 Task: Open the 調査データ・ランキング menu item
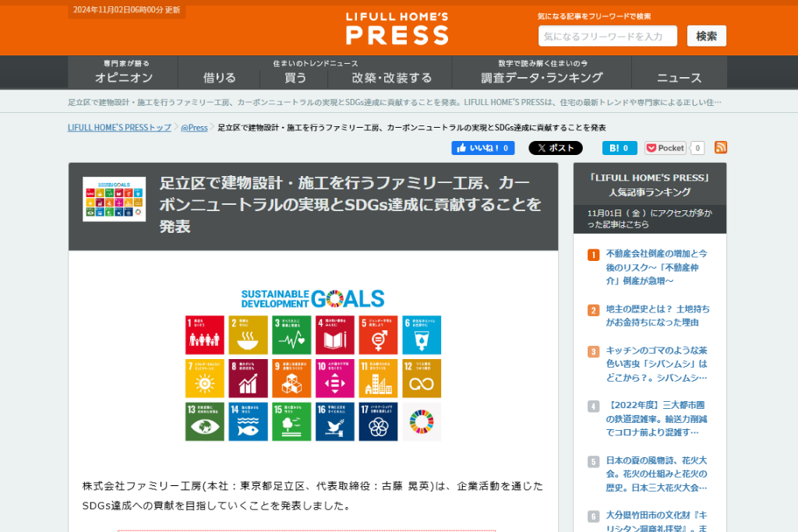[542, 72]
